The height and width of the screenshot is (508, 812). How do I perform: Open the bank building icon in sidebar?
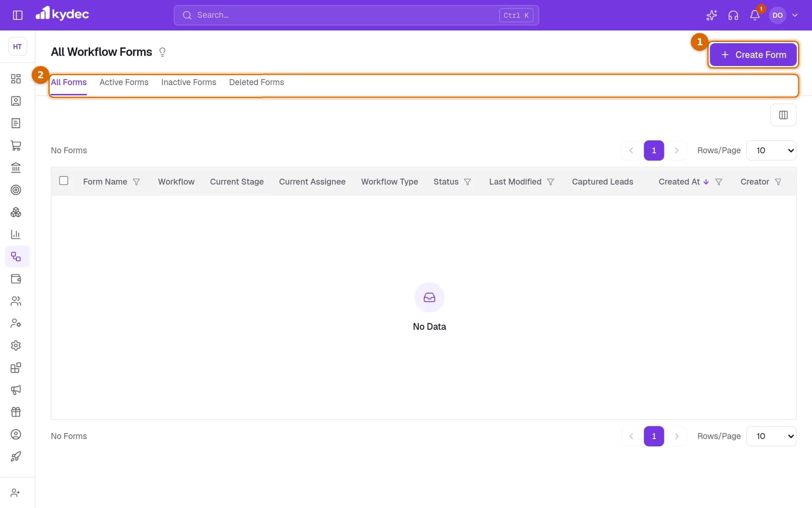16,168
